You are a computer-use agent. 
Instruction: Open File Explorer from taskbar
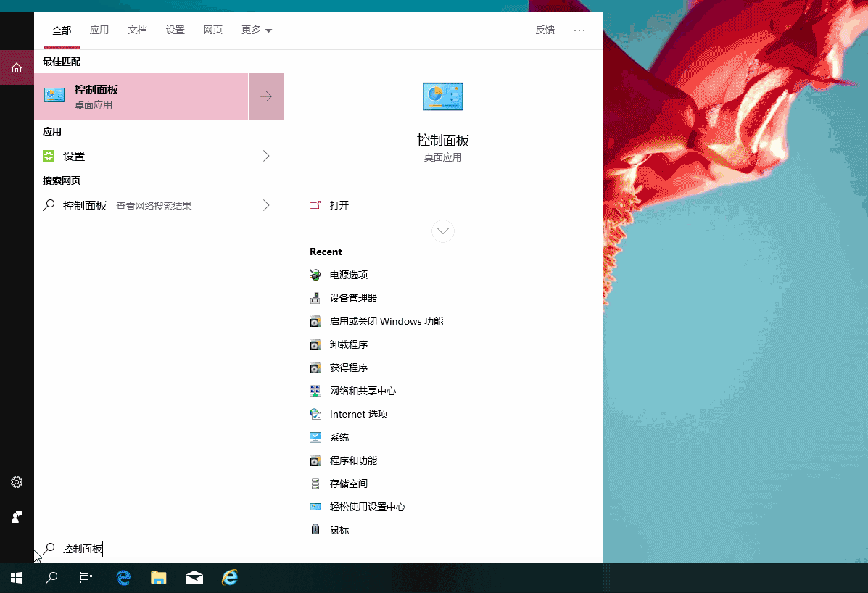158,578
